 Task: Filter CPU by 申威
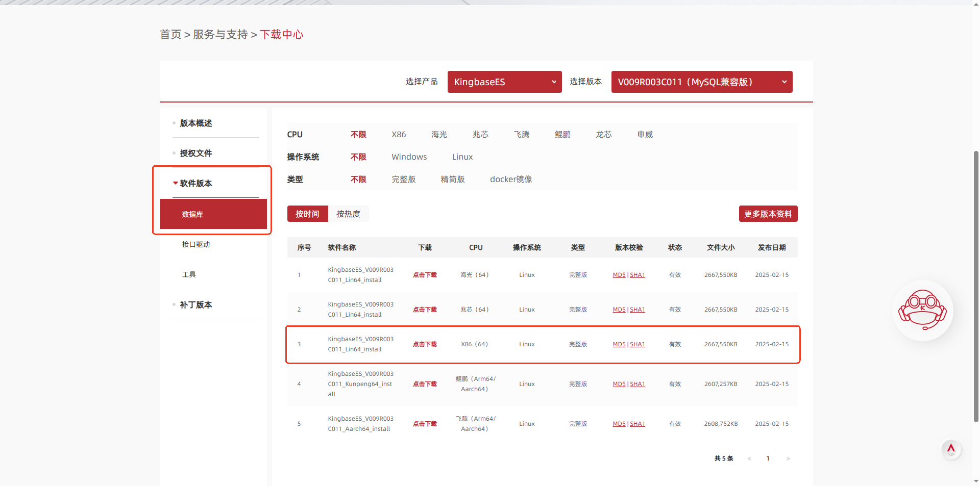coord(645,135)
